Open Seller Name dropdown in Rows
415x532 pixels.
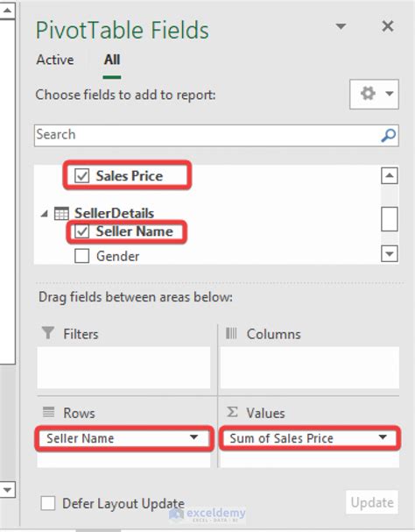point(193,437)
